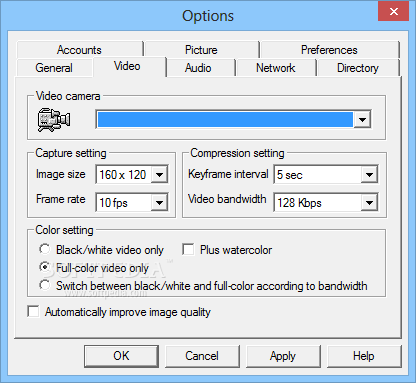The height and width of the screenshot is (383, 416).
Task: Click the Cancel button
Action: [x=202, y=356]
